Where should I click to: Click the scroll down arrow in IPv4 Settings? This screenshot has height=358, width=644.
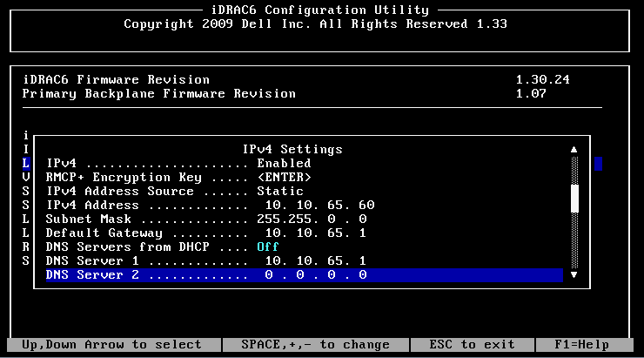coord(574,274)
